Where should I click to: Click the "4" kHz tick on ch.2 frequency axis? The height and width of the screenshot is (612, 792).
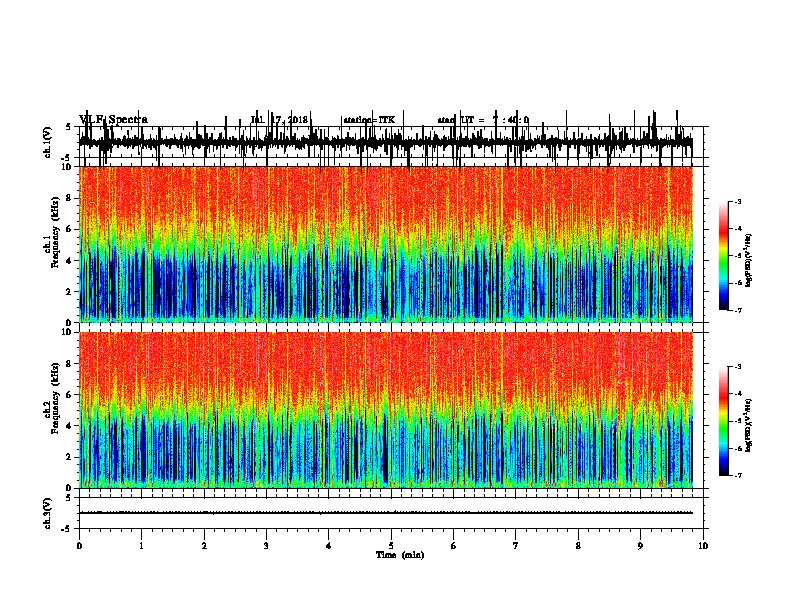point(70,426)
